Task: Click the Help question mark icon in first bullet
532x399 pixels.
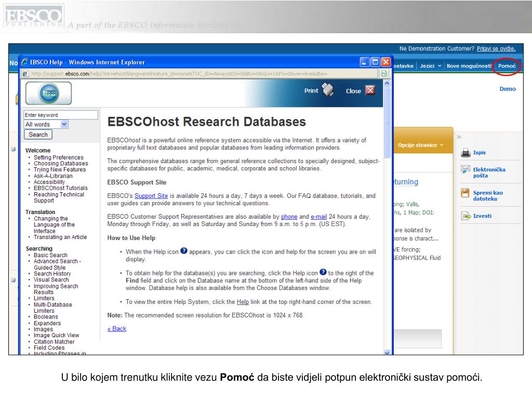Action: (x=183, y=251)
